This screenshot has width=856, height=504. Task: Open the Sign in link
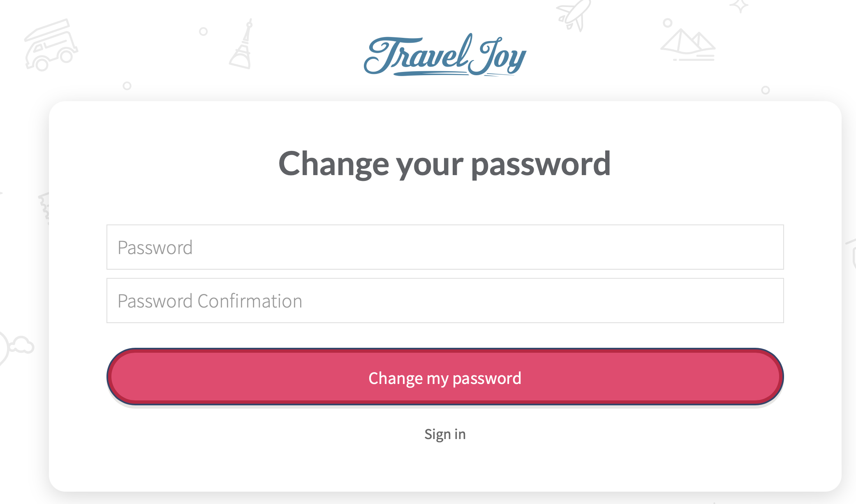(445, 434)
